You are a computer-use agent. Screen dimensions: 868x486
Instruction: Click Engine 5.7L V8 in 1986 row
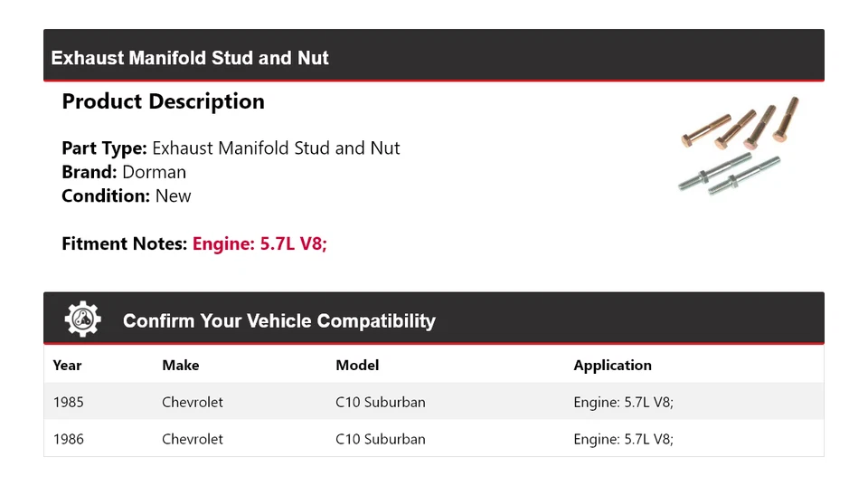pyautogui.click(x=623, y=439)
